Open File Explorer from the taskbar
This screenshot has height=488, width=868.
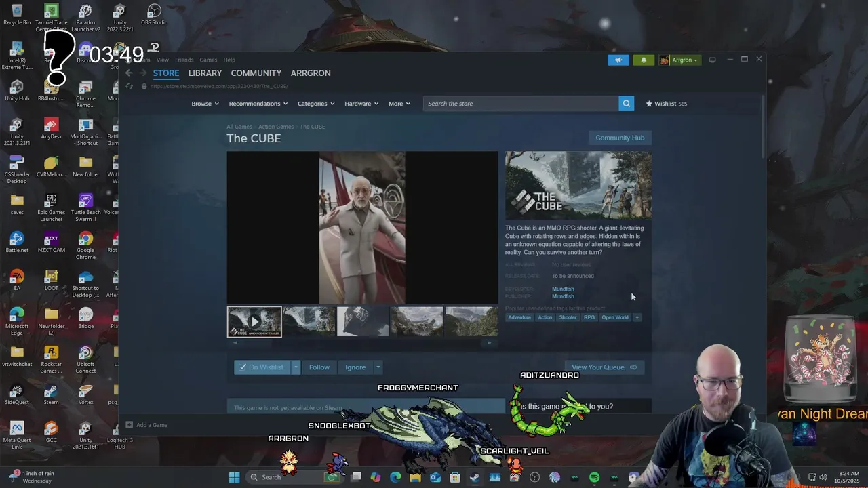(416, 477)
